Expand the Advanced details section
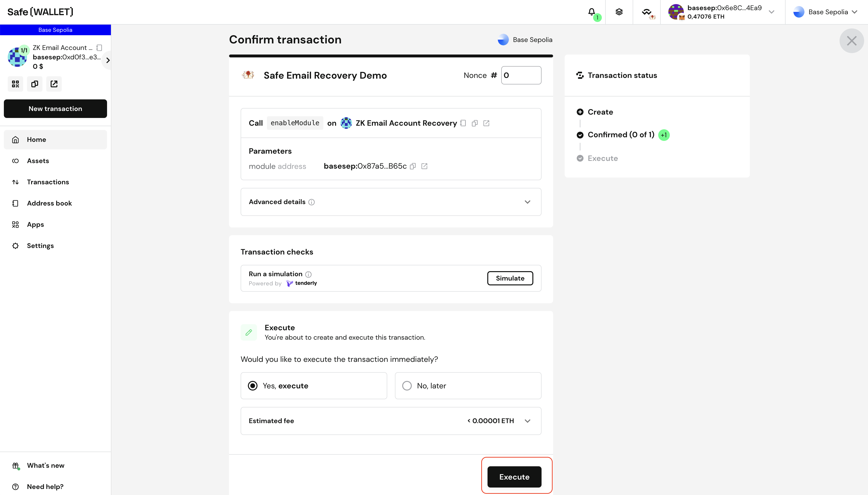Screen dimensions: 868x495 [528, 202]
